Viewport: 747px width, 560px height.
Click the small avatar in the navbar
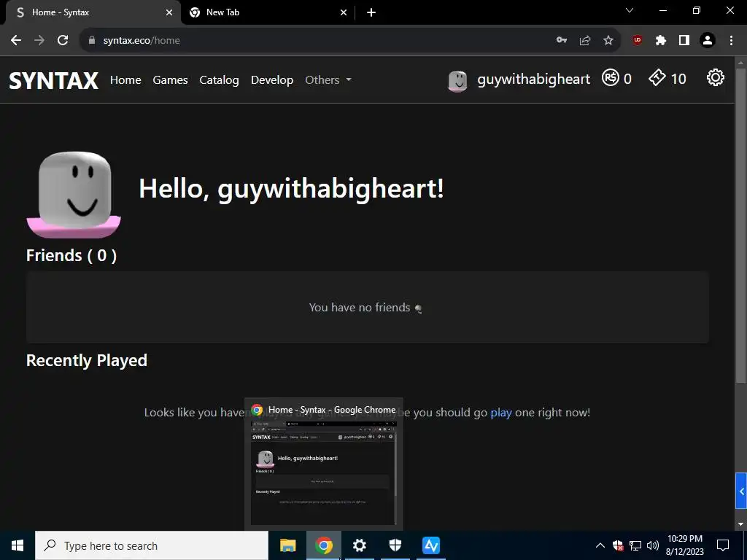(458, 81)
